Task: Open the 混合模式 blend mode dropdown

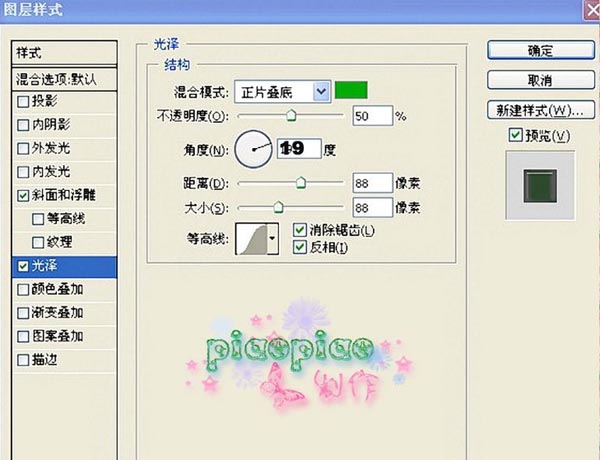Action: point(321,92)
